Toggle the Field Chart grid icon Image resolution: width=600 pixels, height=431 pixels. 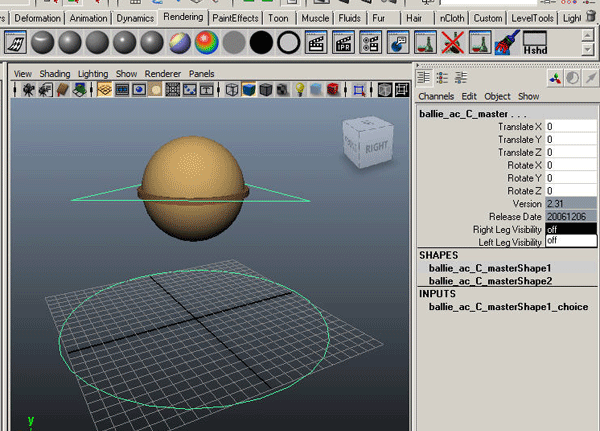(x=173, y=90)
